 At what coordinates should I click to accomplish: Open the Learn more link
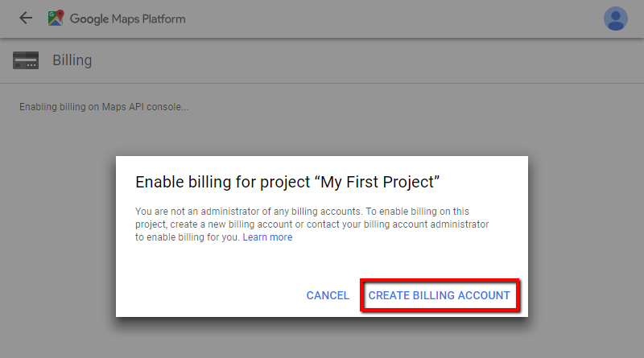[267, 237]
